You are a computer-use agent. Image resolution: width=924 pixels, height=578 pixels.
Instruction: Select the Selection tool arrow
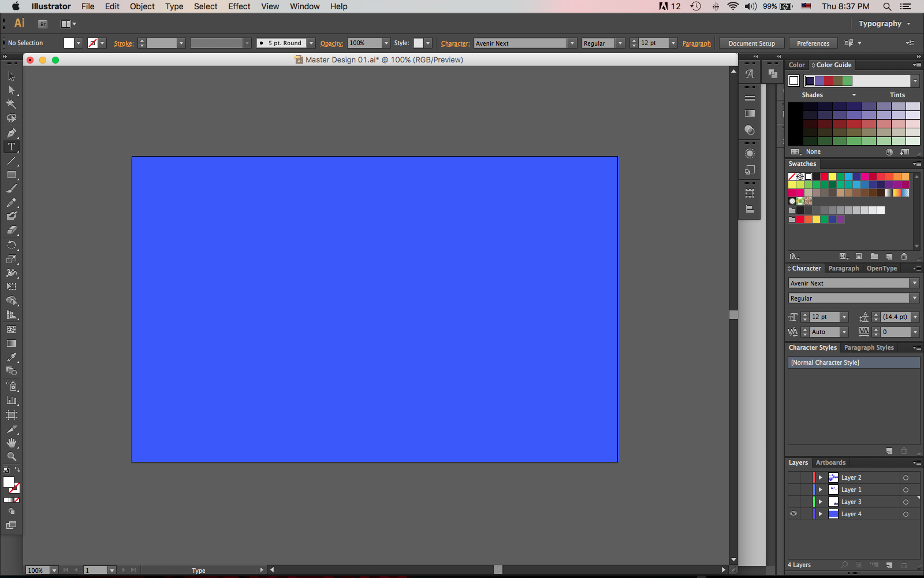11,76
